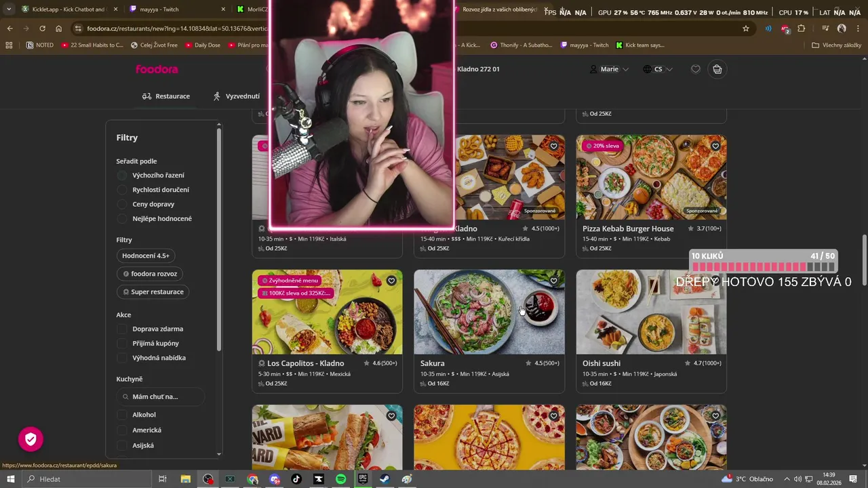Select the Rychlosti doručení sort option
This screenshot has height=488, width=868.
click(x=122, y=190)
